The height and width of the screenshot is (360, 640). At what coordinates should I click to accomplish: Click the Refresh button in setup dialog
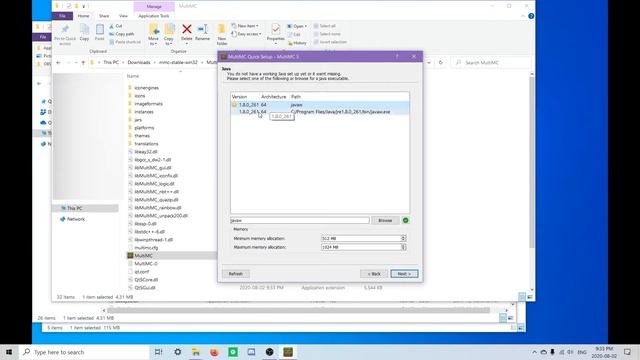pos(236,274)
